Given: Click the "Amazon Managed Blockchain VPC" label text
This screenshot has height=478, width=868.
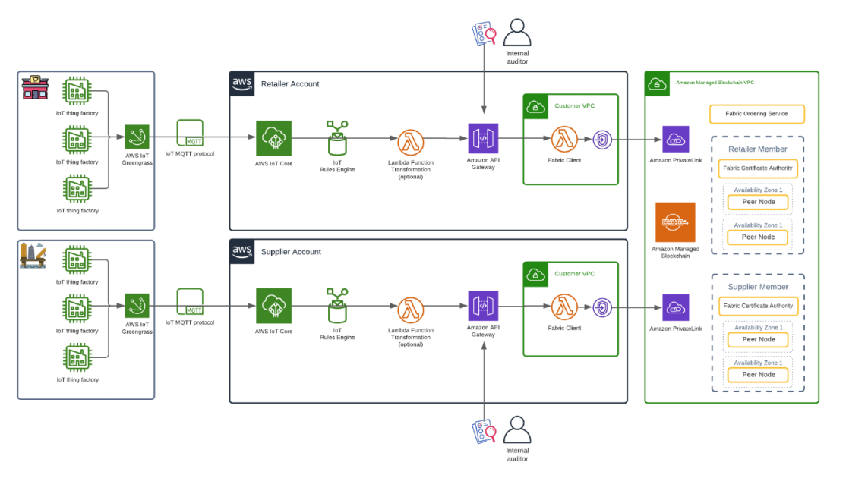Looking at the screenshot, I should (715, 83).
